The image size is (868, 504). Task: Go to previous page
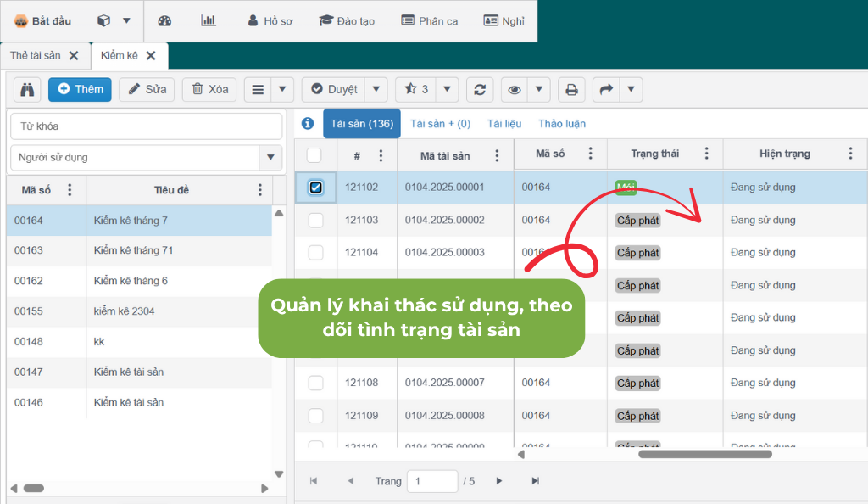click(350, 481)
